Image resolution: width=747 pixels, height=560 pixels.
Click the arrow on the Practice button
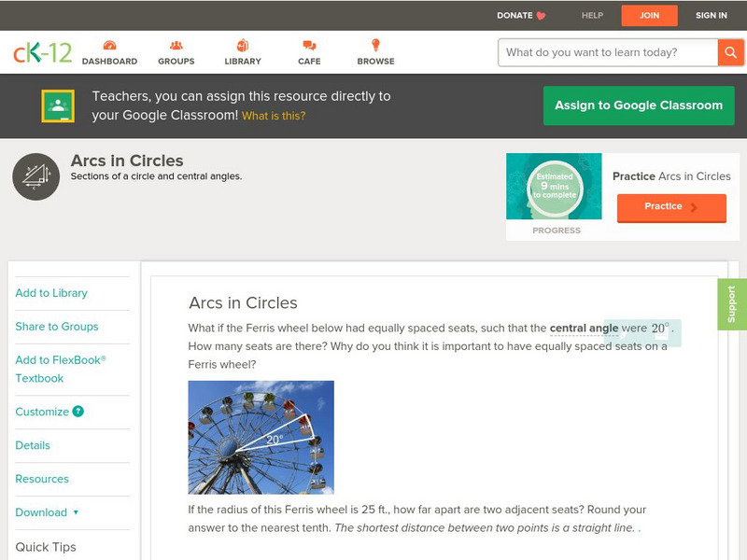(x=694, y=207)
